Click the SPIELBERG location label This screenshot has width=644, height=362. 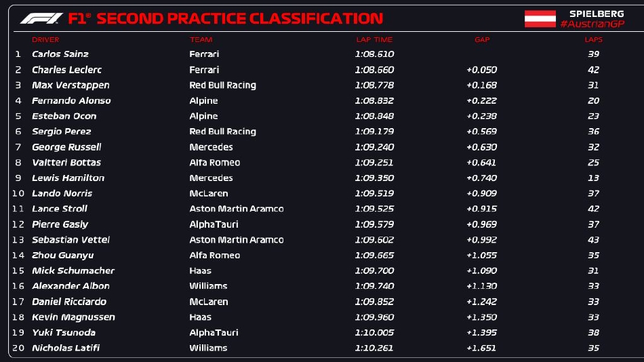pyautogui.click(x=597, y=14)
